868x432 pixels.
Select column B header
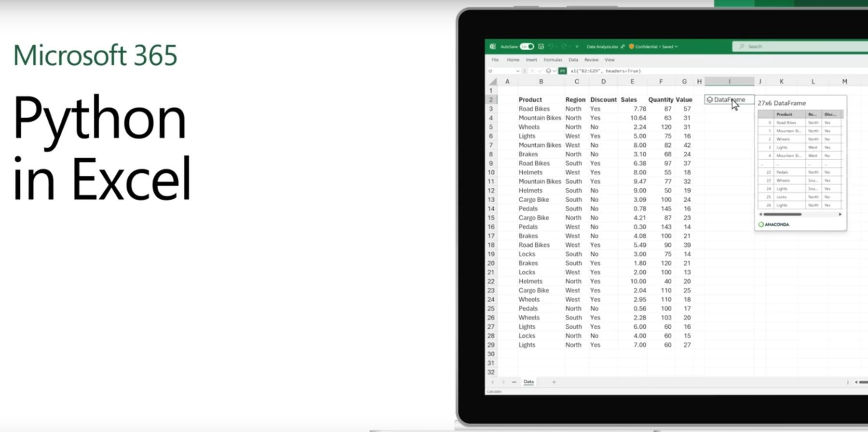point(541,82)
